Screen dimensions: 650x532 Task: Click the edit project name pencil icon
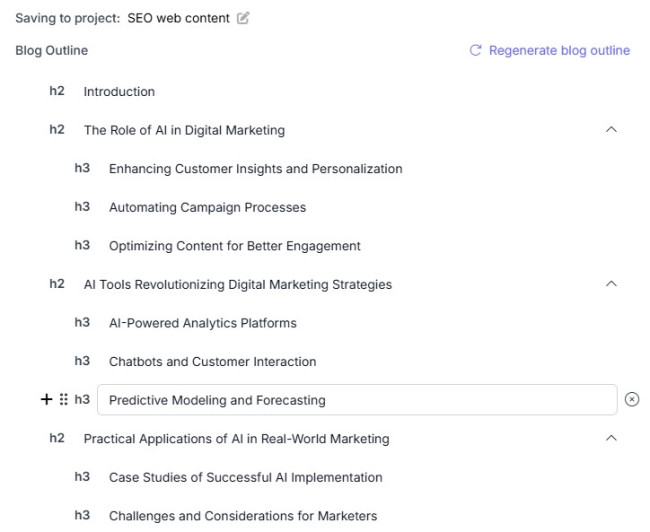tap(243, 18)
